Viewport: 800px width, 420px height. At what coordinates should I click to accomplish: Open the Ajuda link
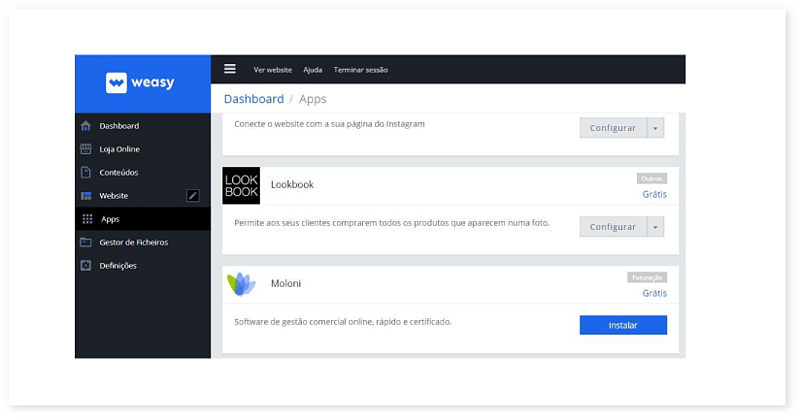(313, 70)
